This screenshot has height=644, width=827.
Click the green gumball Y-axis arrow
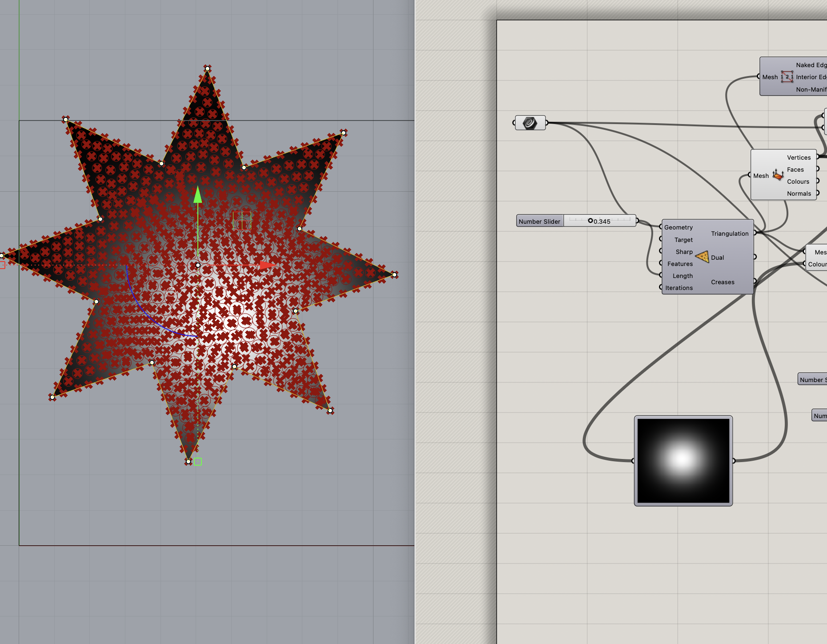(x=198, y=195)
